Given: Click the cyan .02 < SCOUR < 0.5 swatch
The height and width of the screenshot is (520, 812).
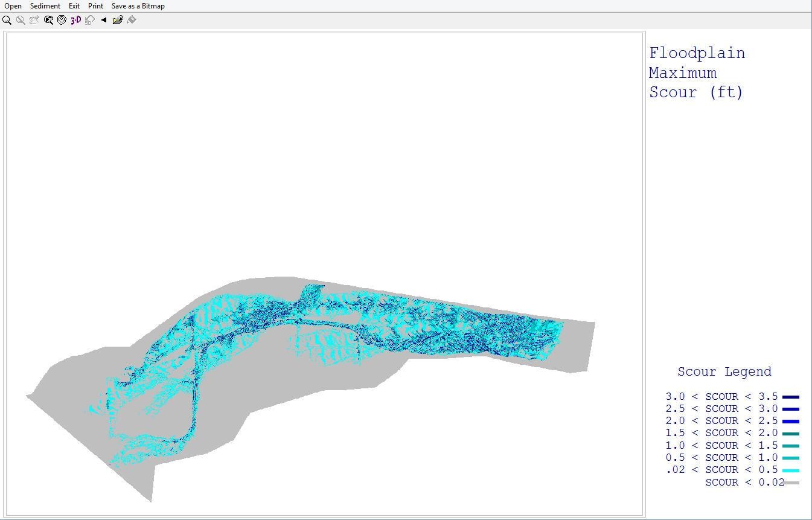Looking at the screenshot, I should tap(791, 470).
